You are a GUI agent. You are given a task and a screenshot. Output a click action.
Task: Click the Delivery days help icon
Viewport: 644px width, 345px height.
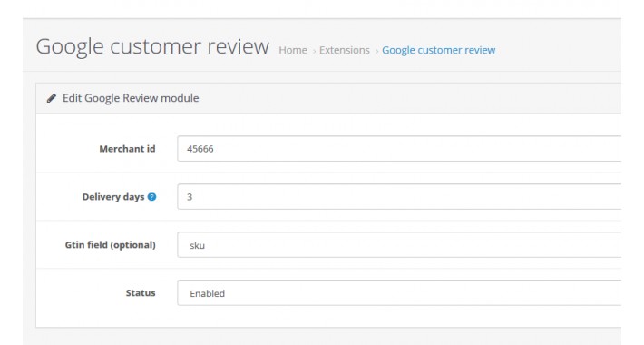tap(152, 197)
